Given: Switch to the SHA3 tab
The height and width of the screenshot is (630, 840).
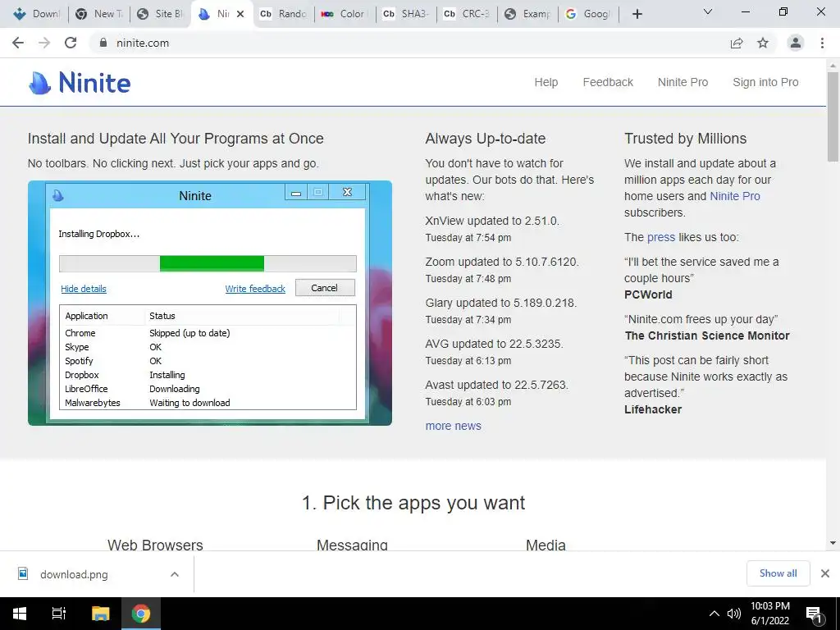Looking at the screenshot, I should (405, 14).
